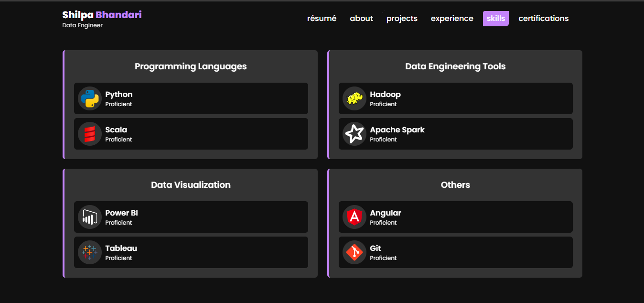Click the red Scala logo icon
The width and height of the screenshot is (644, 303).
click(x=90, y=134)
